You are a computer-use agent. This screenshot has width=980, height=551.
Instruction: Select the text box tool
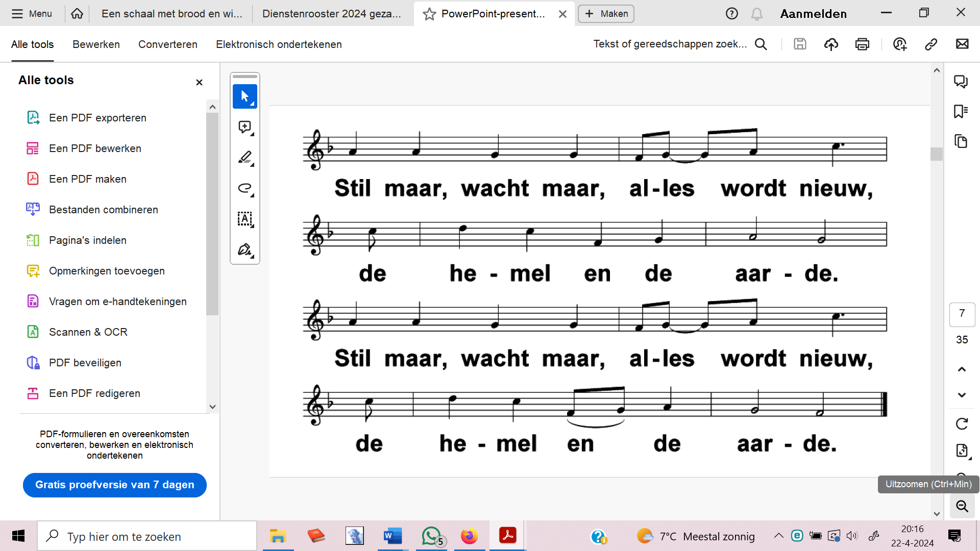pos(245,219)
